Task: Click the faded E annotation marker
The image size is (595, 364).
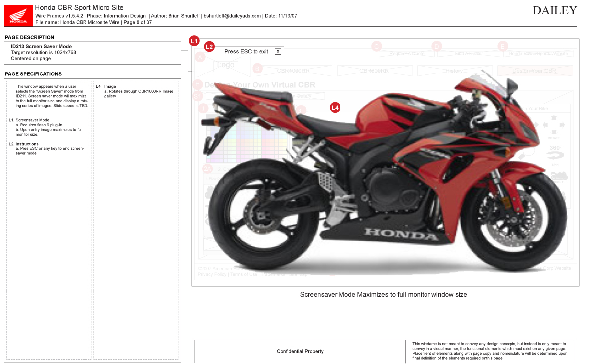Action: pyautogui.click(x=503, y=46)
